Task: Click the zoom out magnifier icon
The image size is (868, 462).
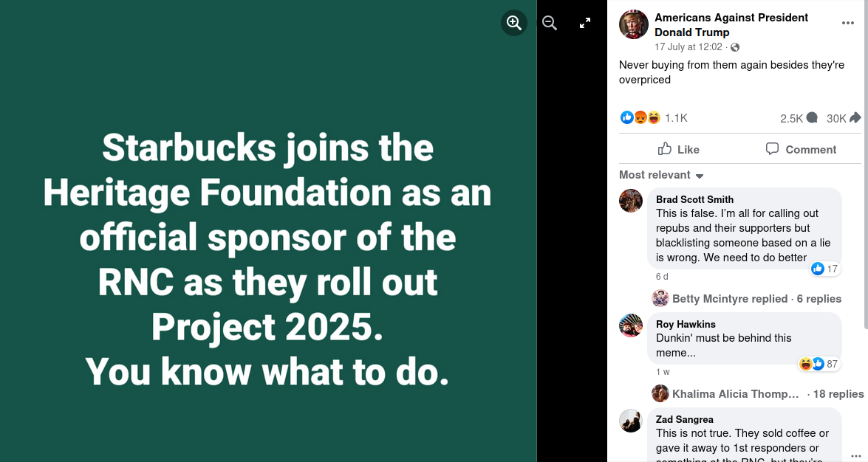Action: coord(549,23)
